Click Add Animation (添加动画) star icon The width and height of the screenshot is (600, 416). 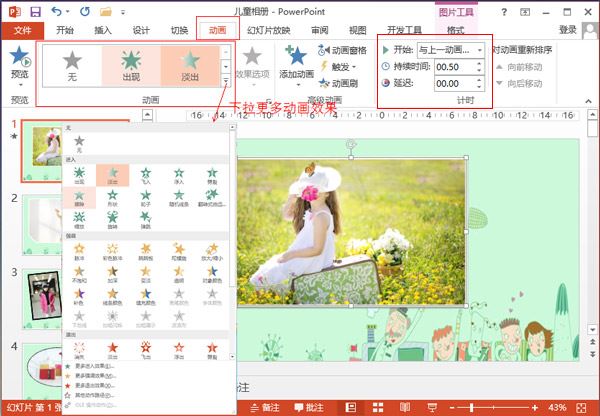tap(296, 55)
